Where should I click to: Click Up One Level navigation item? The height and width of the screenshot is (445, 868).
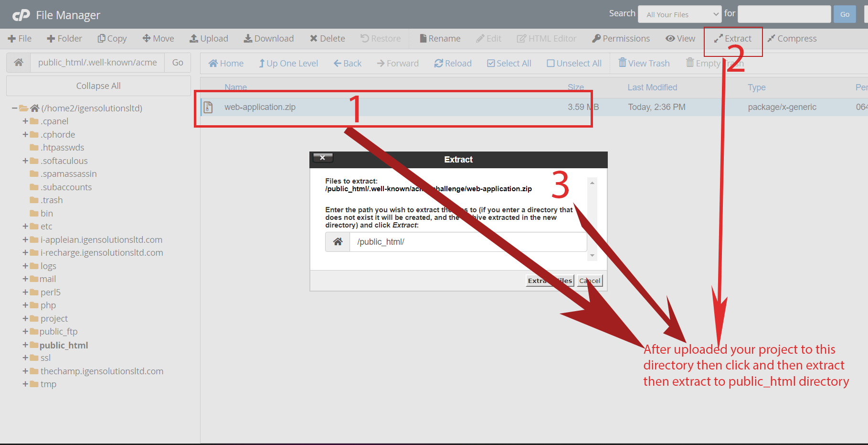click(288, 64)
